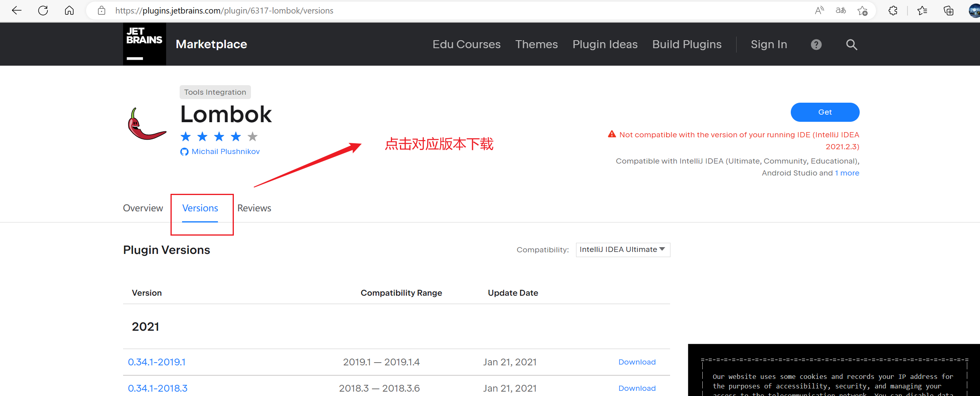Open the IntelliJ IDEA Ultimate compatibility dropdown
Image resolution: width=980 pixels, height=396 pixels.
click(x=623, y=250)
